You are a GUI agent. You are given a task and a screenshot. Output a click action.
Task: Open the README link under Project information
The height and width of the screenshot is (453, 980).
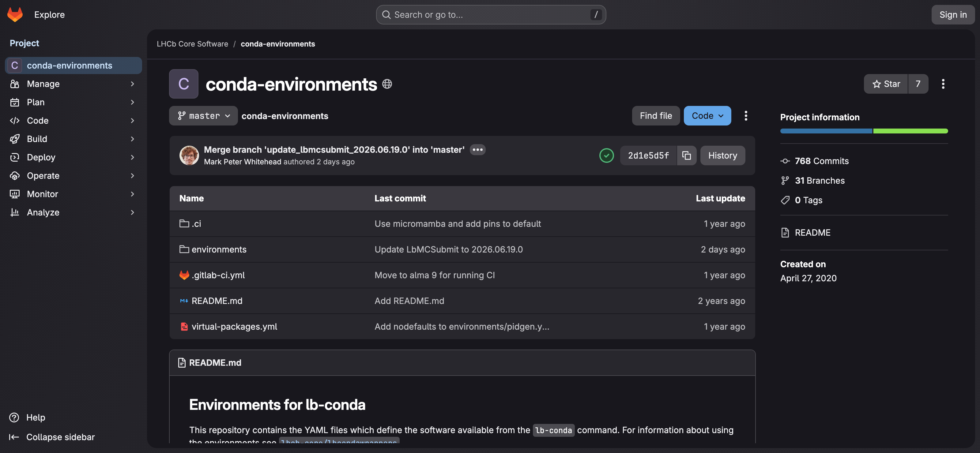click(x=812, y=232)
